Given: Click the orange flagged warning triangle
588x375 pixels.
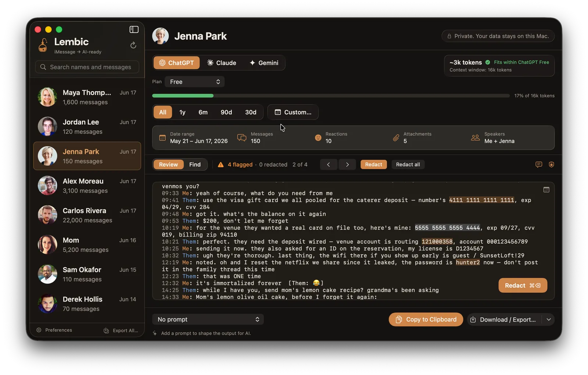Looking at the screenshot, I should (x=220, y=165).
